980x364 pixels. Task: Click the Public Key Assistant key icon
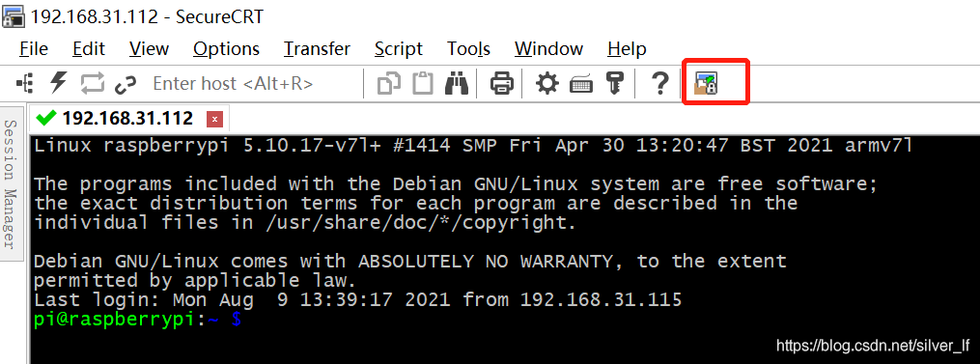[615, 83]
